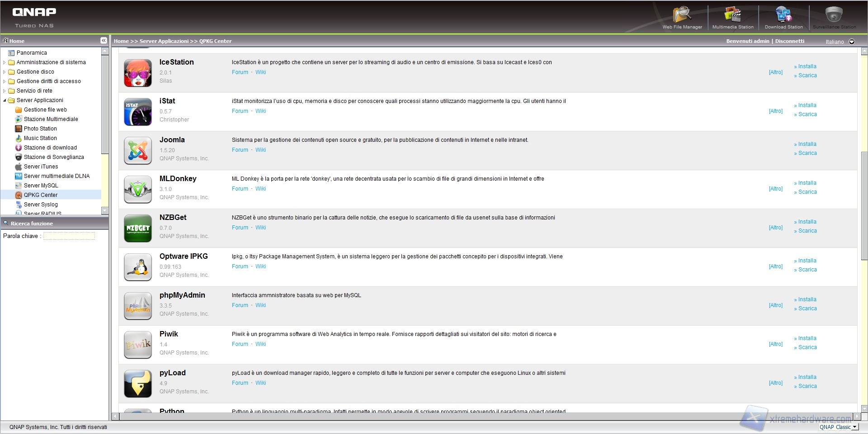Open Download Station icon in header
This screenshot has width=868, height=434.
tap(783, 15)
